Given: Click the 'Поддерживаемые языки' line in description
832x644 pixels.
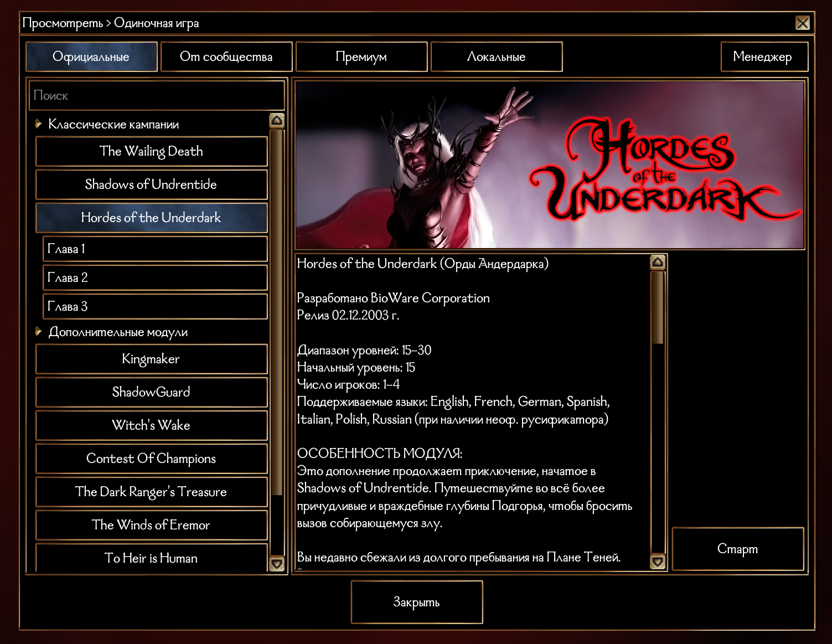Looking at the screenshot, I should [453, 410].
